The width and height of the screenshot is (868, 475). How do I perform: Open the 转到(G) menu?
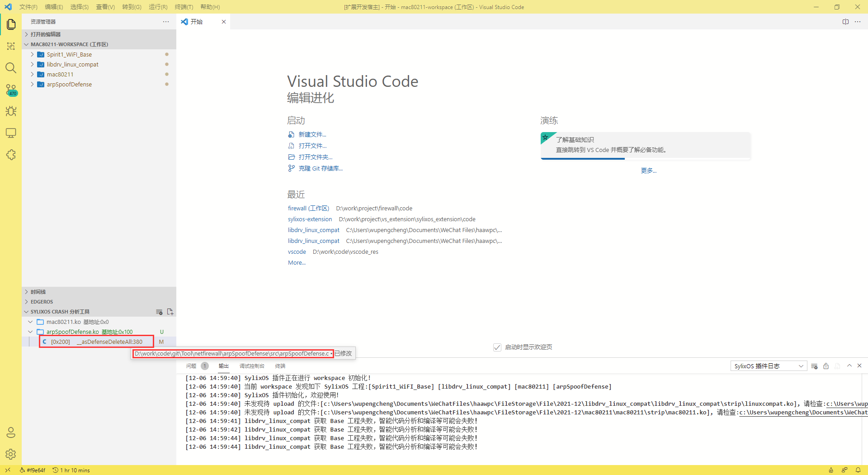pos(132,7)
